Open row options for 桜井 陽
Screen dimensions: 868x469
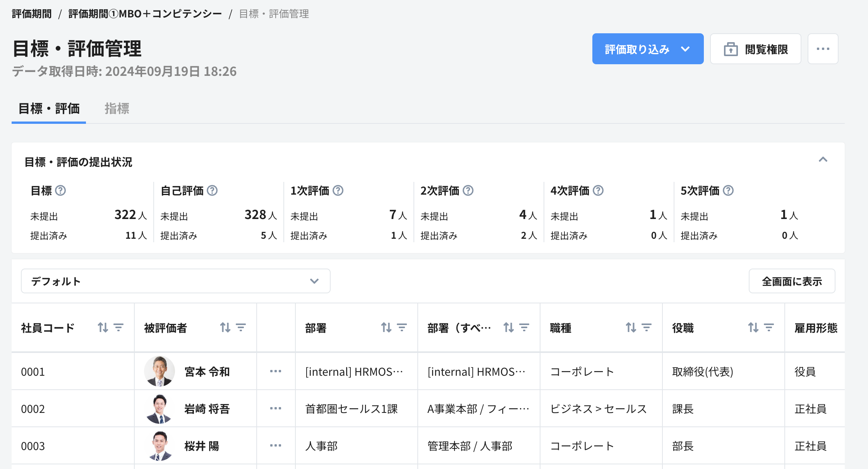pyautogui.click(x=275, y=446)
